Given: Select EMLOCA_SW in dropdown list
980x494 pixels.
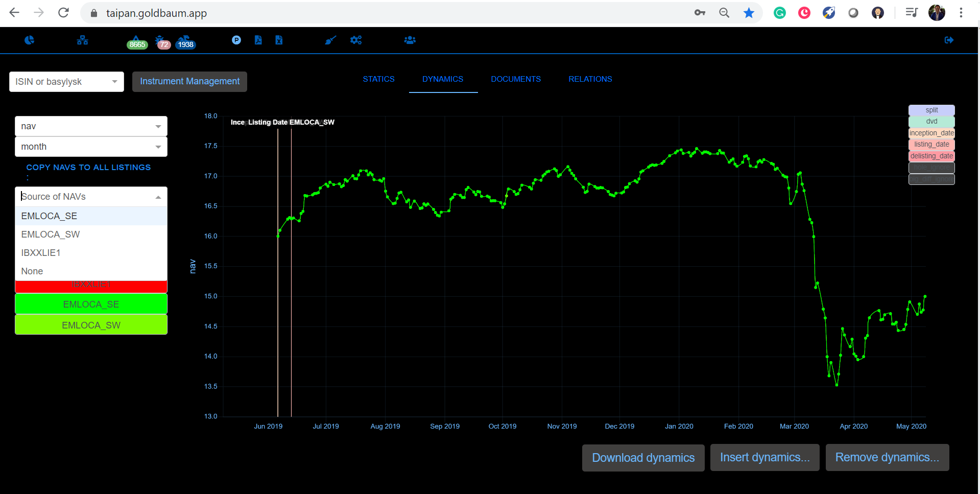Looking at the screenshot, I should [x=91, y=234].
